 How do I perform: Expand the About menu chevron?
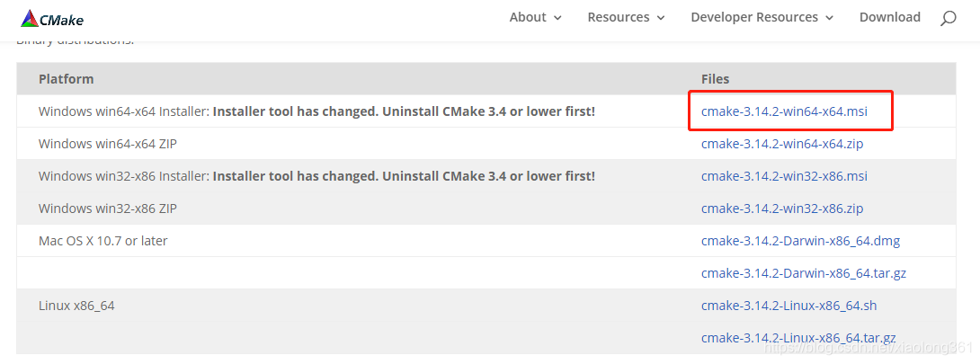[557, 19]
